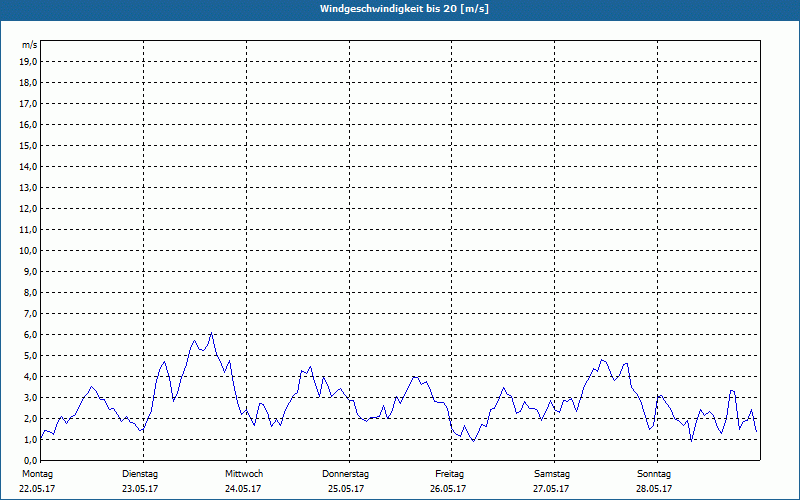Viewport: 800px width, 500px height.
Task: Select the y-axis label '8,0'
Action: [31, 292]
